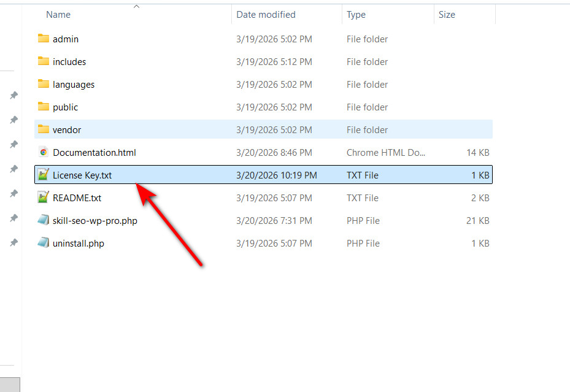Sort by the Date modified column header
Screen dimensions: 570x392
[x=266, y=15]
